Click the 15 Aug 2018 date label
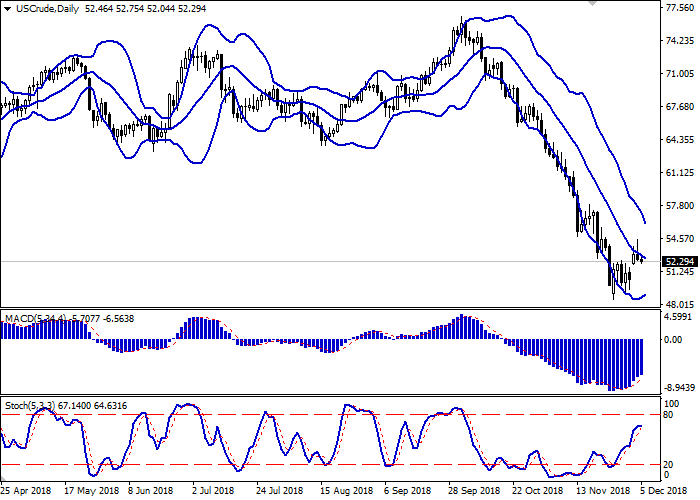 (x=346, y=491)
